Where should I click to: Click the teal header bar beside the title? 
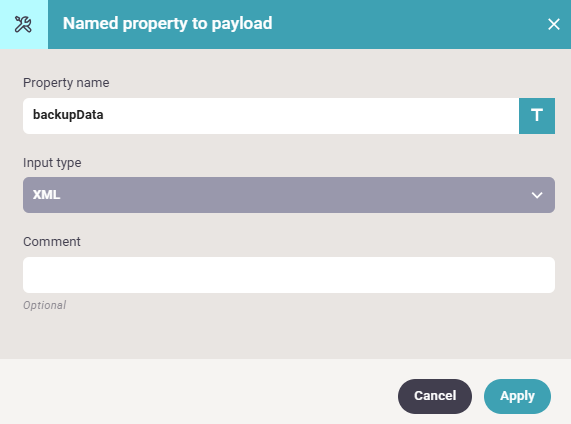(x=401, y=24)
